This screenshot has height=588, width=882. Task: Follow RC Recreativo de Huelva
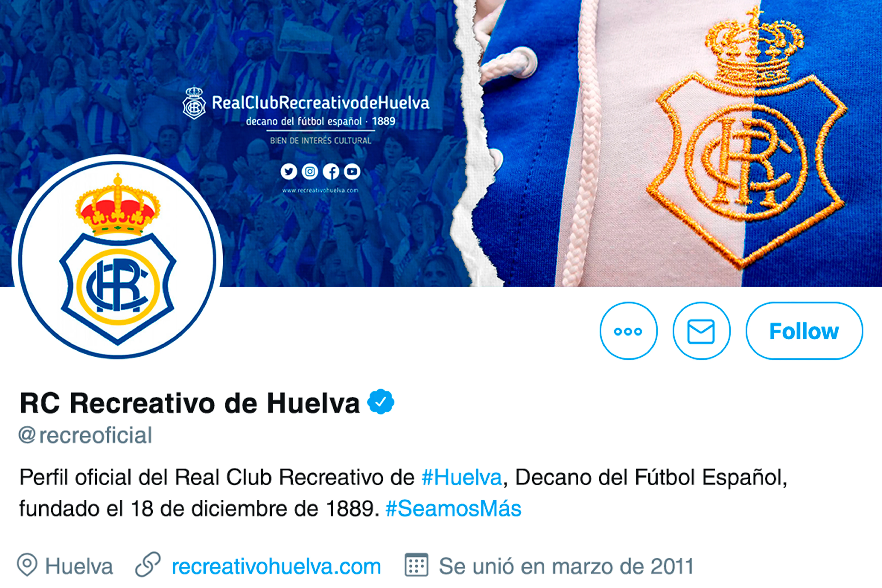(804, 331)
